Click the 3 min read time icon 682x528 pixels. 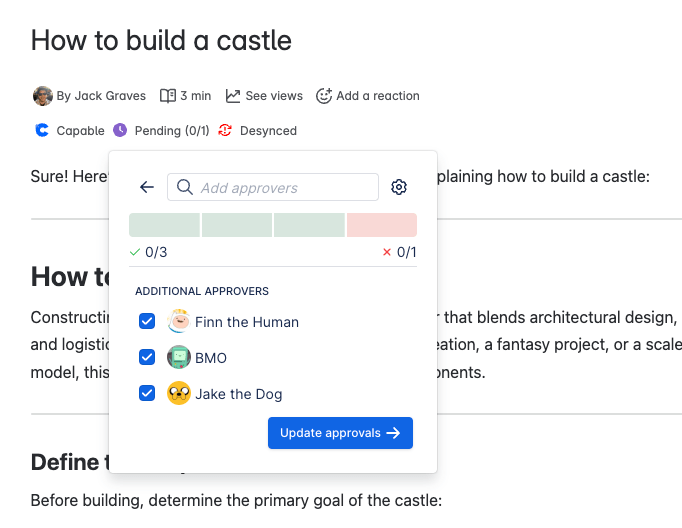point(168,96)
